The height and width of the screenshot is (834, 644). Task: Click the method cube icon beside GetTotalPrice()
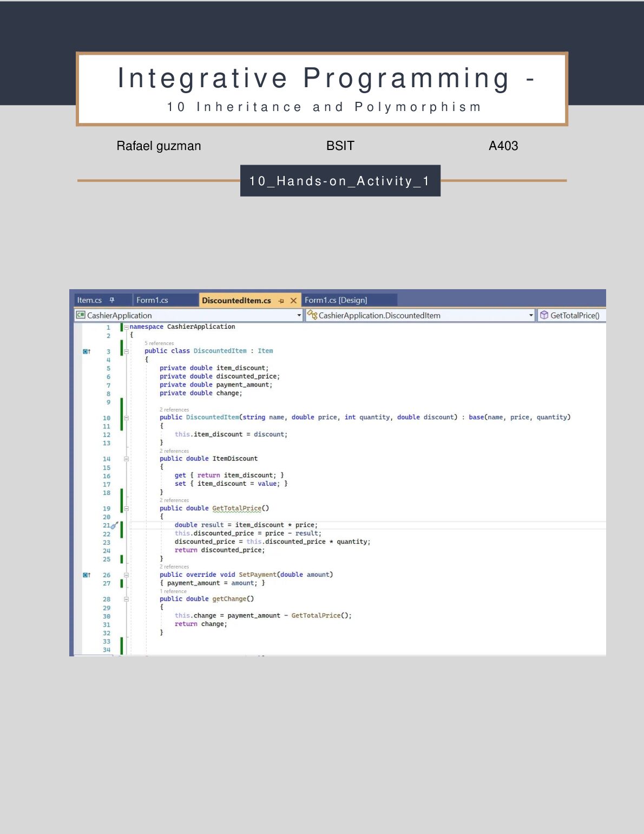click(544, 315)
